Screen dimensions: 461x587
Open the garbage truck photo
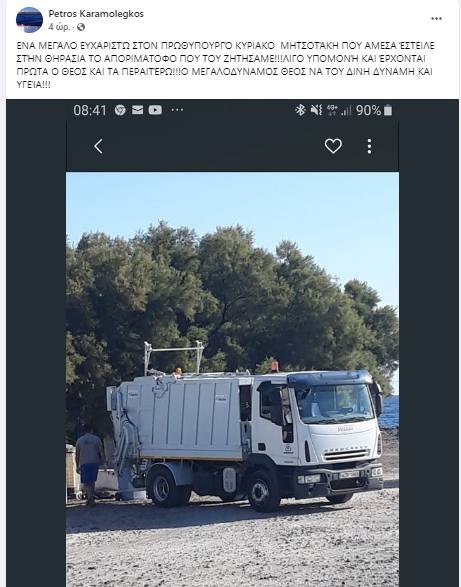pyautogui.click(x=232, y=379)
